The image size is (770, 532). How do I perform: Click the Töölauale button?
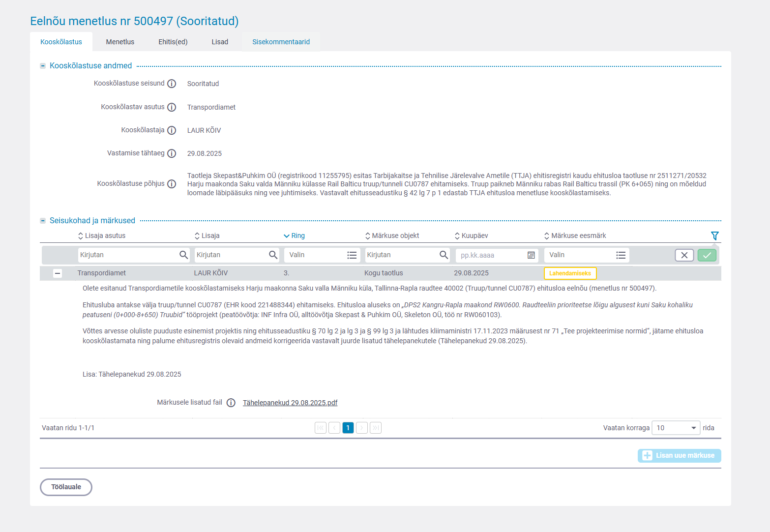(x=66, y=487)
